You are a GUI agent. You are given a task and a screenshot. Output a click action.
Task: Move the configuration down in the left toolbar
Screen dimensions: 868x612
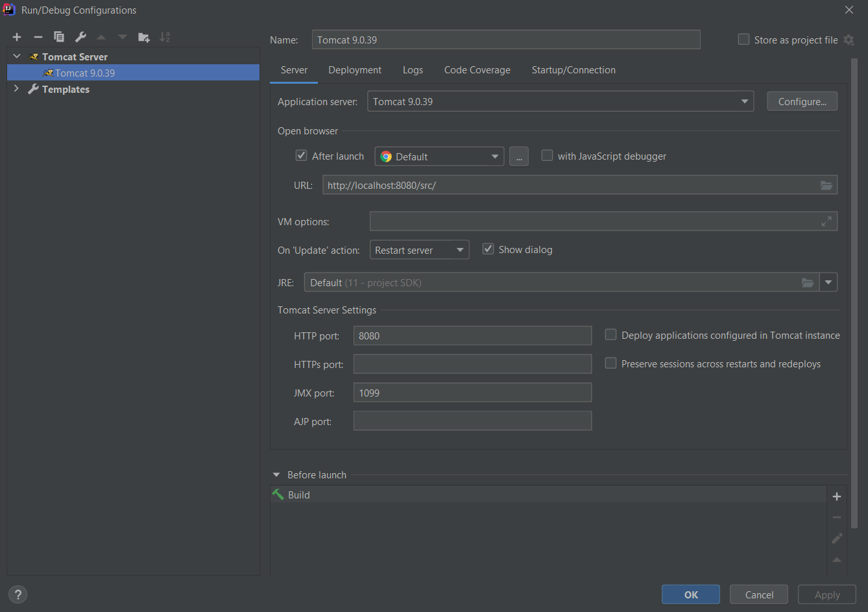(123, 37)
